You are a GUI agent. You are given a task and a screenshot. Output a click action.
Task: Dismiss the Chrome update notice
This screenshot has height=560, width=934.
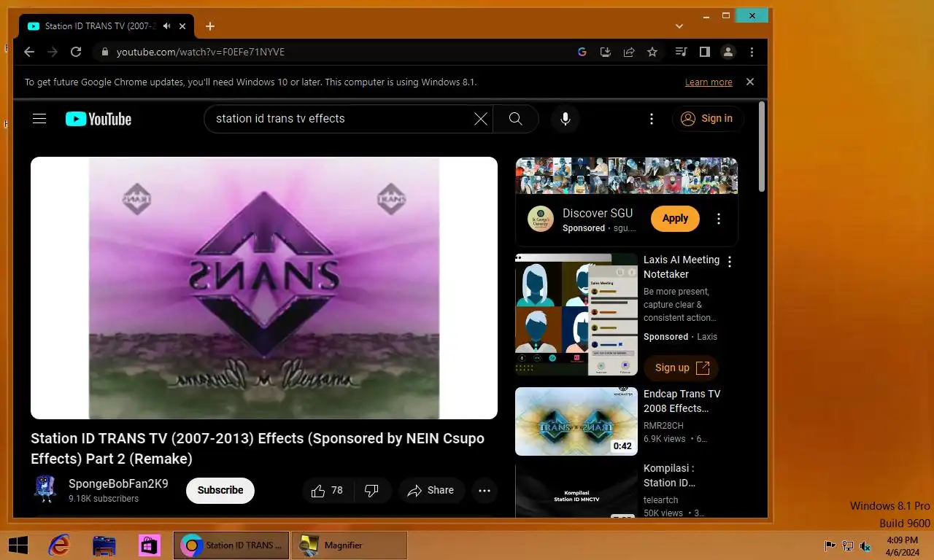tap(750, 82)
